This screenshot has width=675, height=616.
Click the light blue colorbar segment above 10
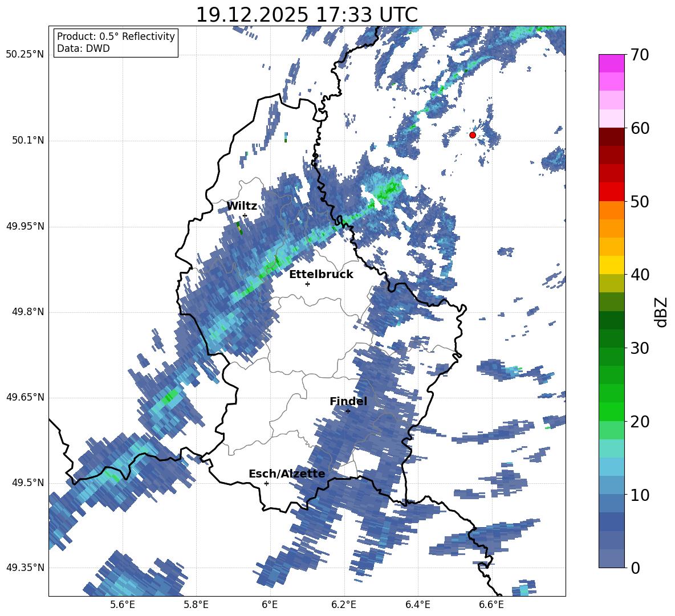611,467
